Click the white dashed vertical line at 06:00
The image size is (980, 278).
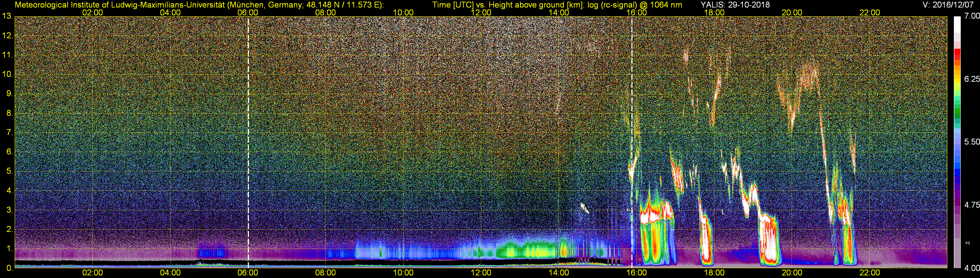pyautogui.click(x=248, y=142)
